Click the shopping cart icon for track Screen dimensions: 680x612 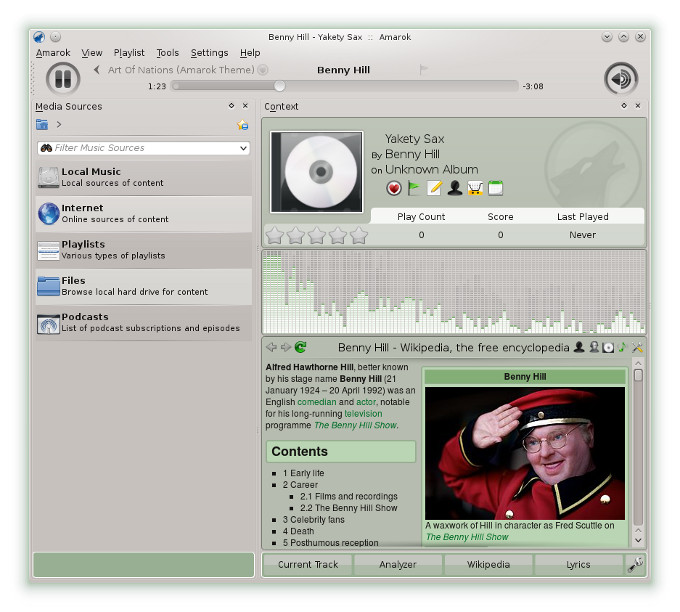coord(475,188)
